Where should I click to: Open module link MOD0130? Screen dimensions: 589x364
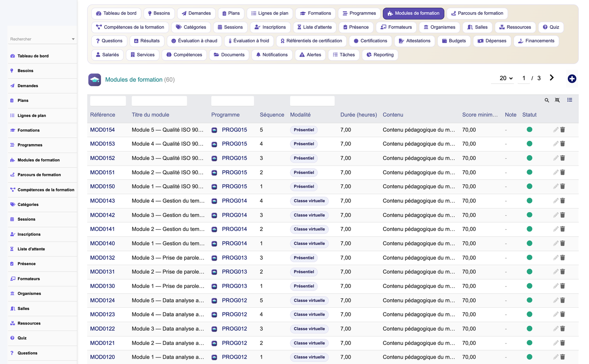(102, 286)
